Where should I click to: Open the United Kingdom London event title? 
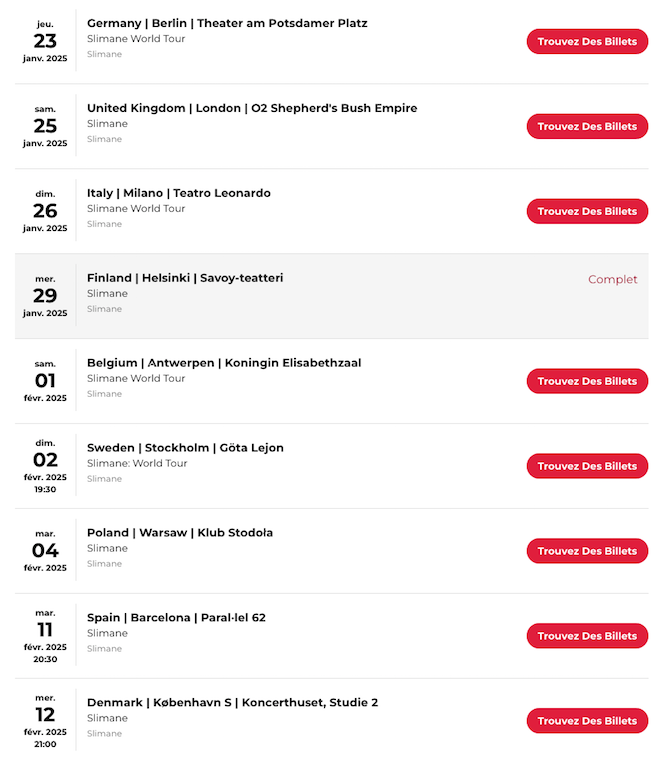click(x=252, y=108)
